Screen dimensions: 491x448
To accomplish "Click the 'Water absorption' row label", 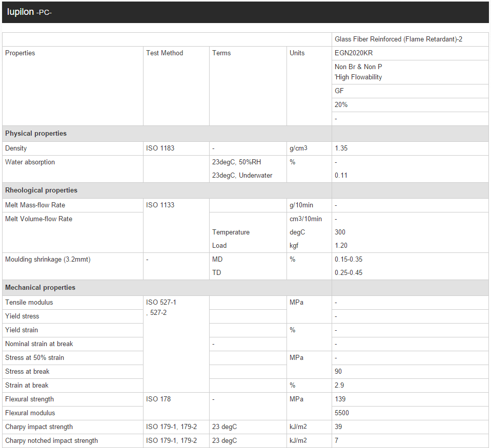I will click(30, 162).
